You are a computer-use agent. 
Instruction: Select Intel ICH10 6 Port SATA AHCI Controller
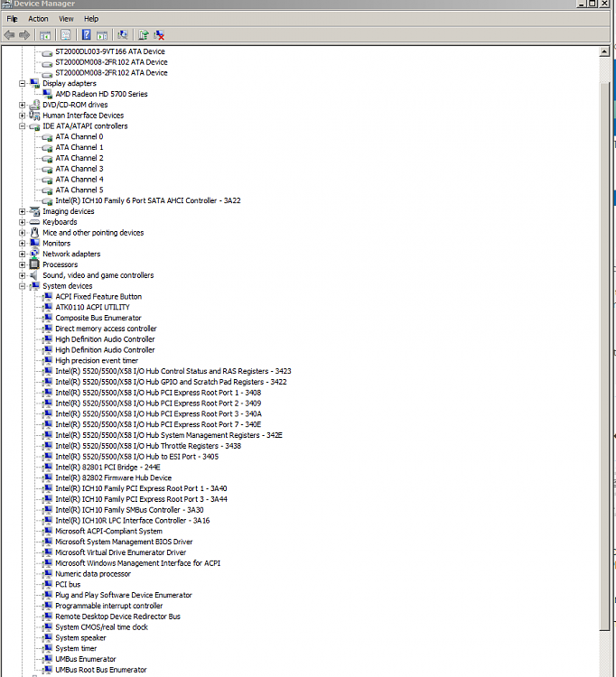(x=148, y=200)
